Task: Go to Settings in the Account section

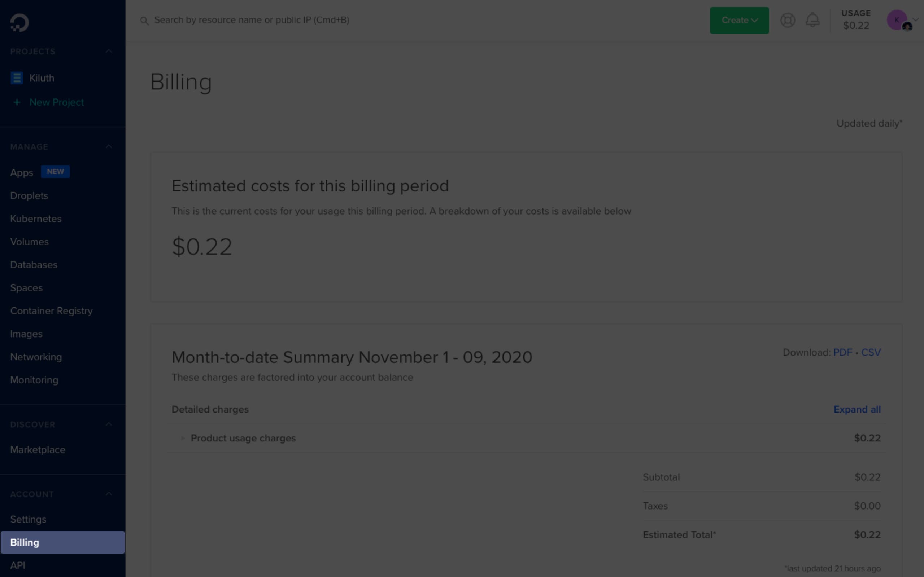Action: tap(28, 519)
